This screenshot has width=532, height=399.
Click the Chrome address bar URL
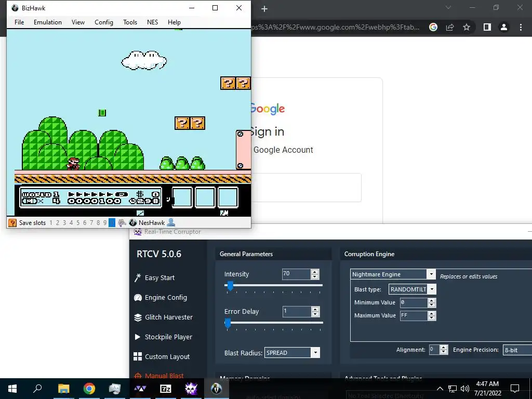point(335,27)
